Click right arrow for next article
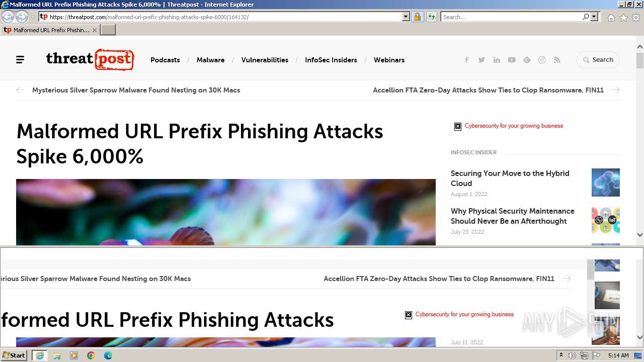The width and height of the screenshot is (644, 362). pos(616,90)
